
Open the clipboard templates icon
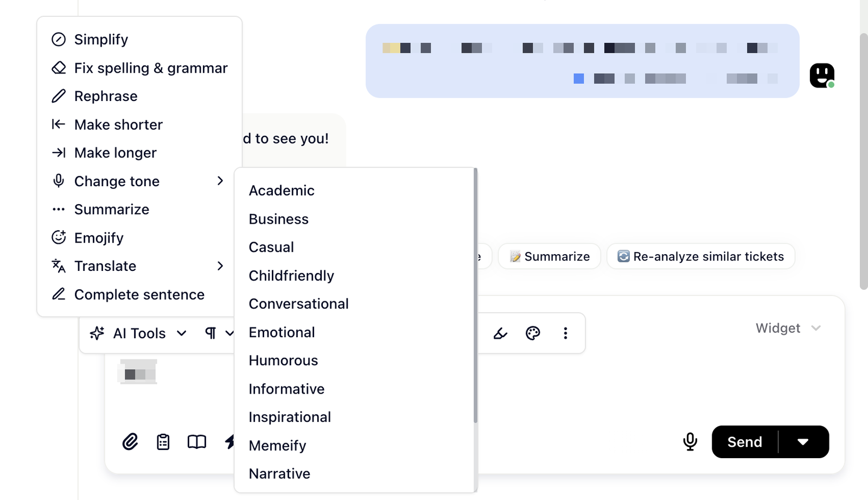click(x=163, y=442)
